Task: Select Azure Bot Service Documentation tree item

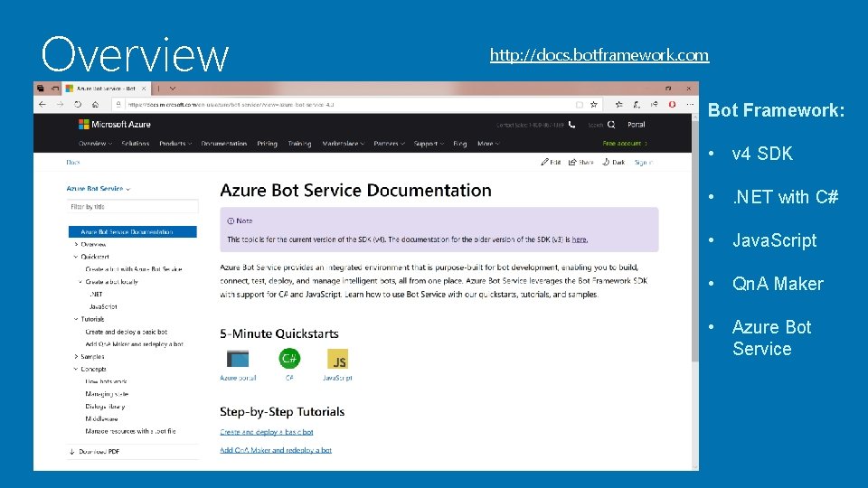Action: coord(132,232)
